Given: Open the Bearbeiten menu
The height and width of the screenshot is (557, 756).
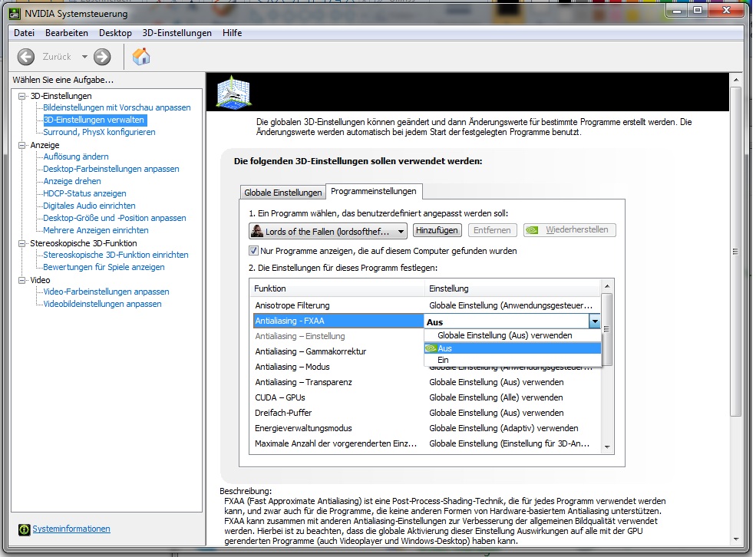Looking at the screenshot, I should pos(67,33).
